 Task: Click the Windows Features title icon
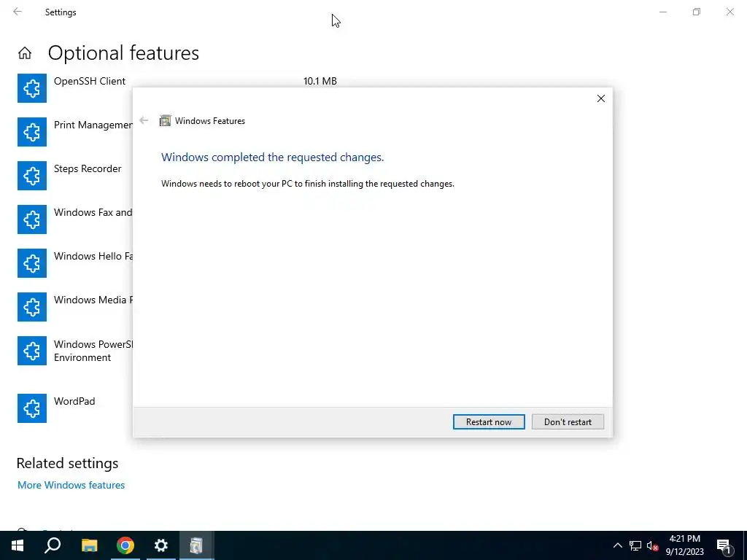[x=165, y=120]
